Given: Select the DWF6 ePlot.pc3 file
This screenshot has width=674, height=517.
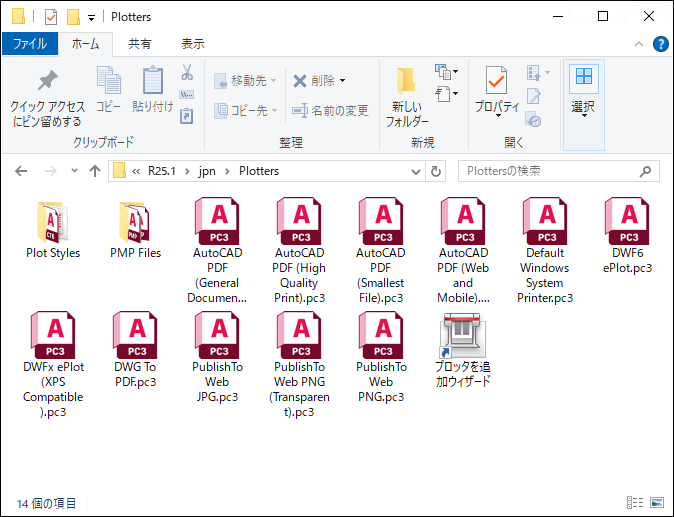Looking at the screenshot, I should [x=627, y=236].
